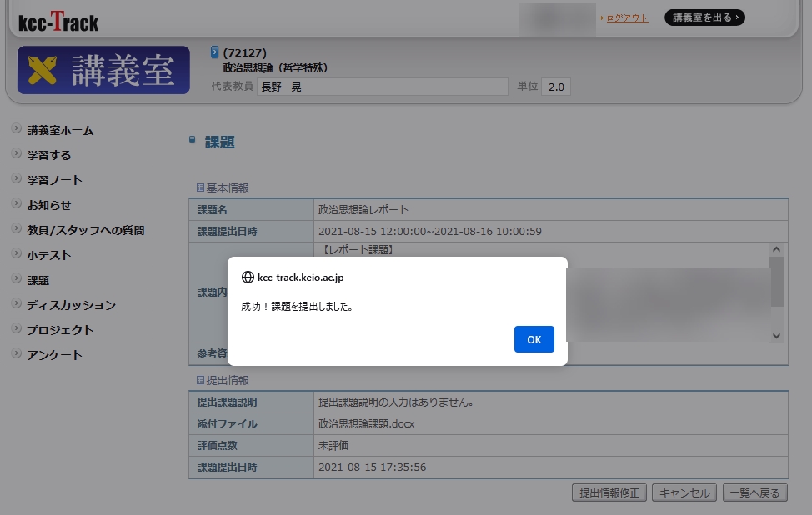Click the 講義室 logo banner

tap(103, 70)
